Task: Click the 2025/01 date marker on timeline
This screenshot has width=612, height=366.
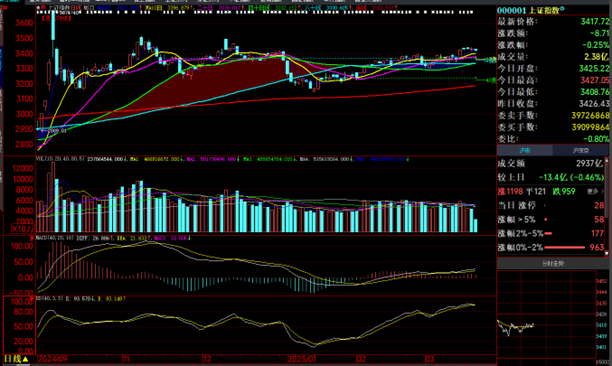Action: [x=301, y=359]
